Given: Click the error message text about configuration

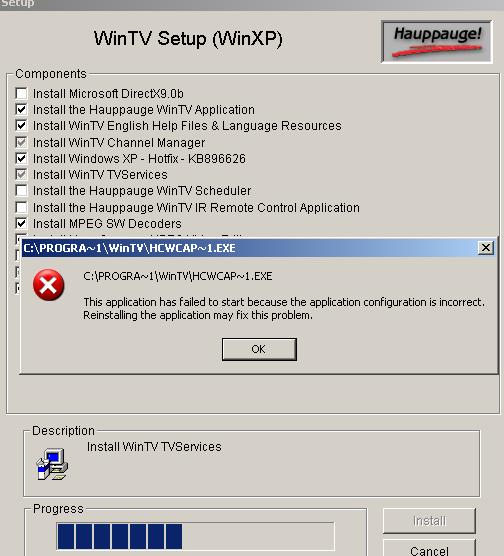Looking at the screenshot, I should pos(284,308).
